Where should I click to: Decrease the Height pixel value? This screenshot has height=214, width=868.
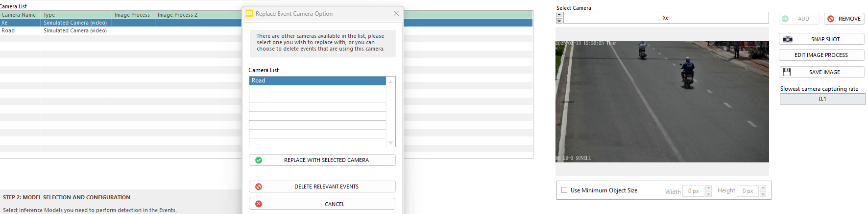point(763,194)
